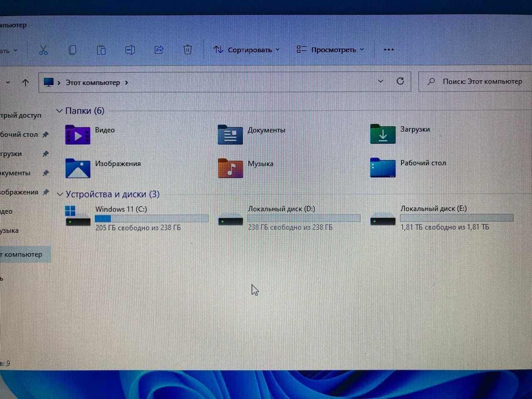Collapse the Устройства и диски (3) group
The image size is (532, 399).
pyautogui.click(x=60, y=195)
